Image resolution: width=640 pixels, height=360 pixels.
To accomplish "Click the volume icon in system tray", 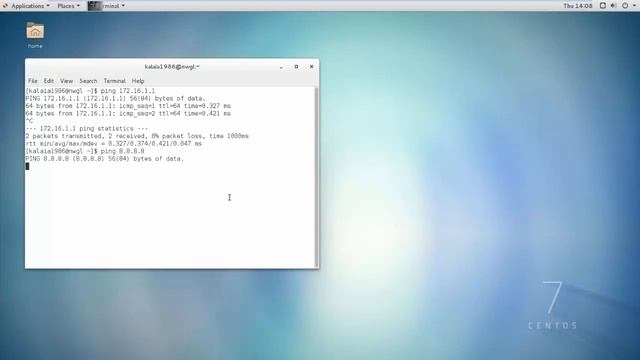I will pyautogui.click(x=613, y=6).
